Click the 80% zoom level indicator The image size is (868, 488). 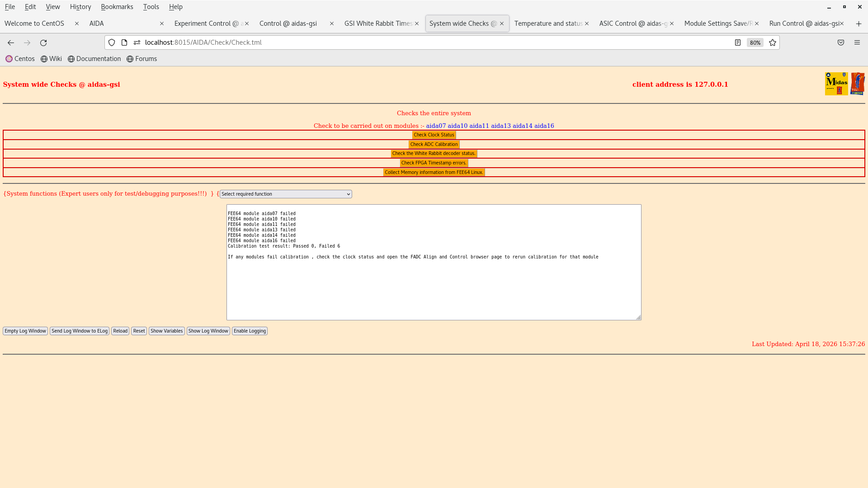[x=755, y=42]
